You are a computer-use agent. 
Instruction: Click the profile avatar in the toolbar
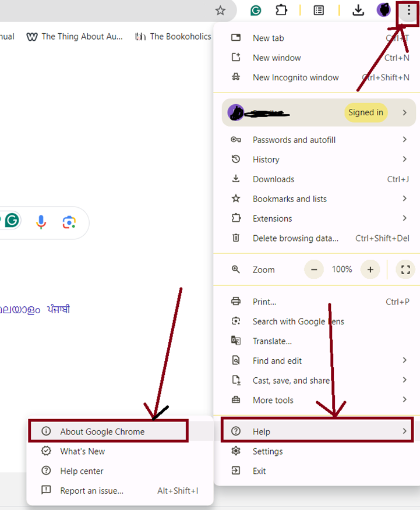tap(383, 10)
